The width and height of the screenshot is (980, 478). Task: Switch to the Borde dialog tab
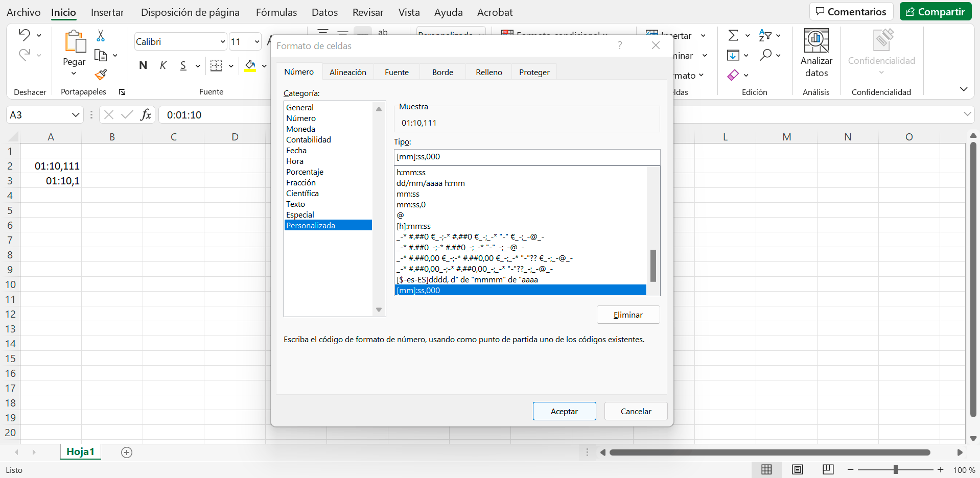pyautogui.click(x=443, y=73)
